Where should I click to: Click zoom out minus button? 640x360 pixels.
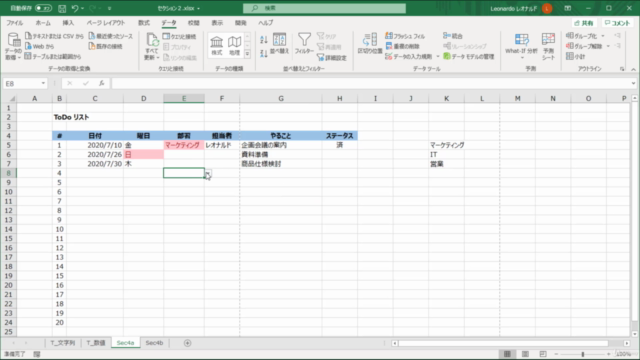coord(556,354)
